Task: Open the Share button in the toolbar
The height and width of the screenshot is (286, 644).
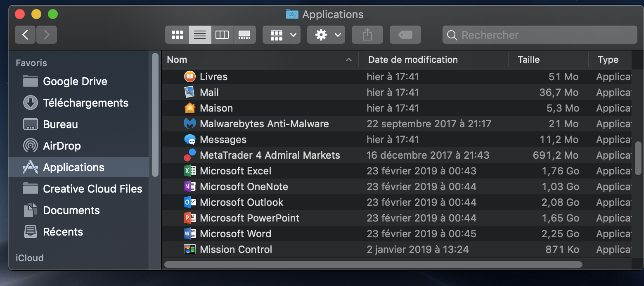Action: pos(367,35)
